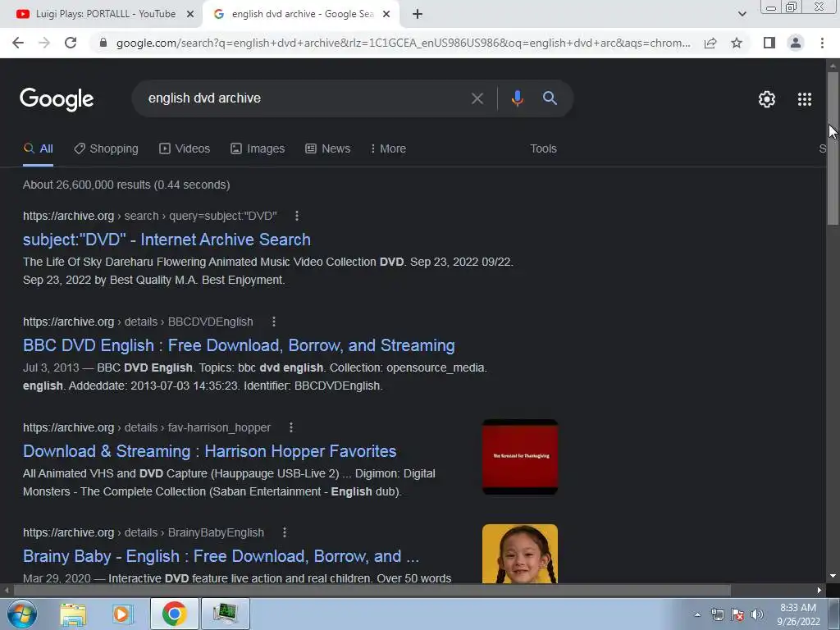
Task: Click the horizontal scrollbar thumb
Action: 372,591
